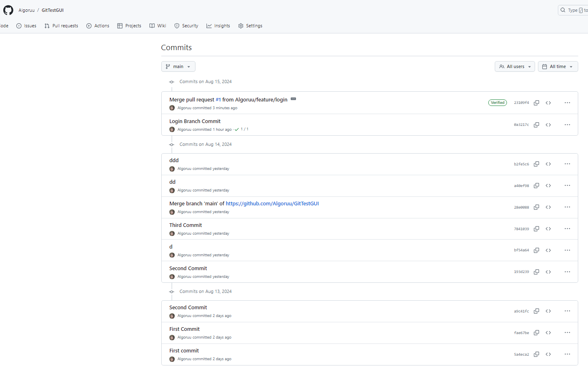
Task: Browse repository at commit a40ef98
Action: 548,185
